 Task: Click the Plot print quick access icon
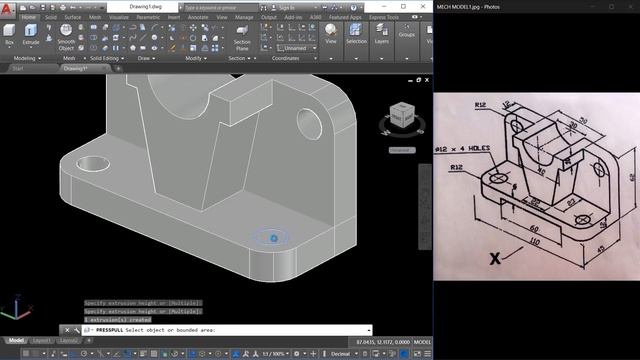click(62, 7)
